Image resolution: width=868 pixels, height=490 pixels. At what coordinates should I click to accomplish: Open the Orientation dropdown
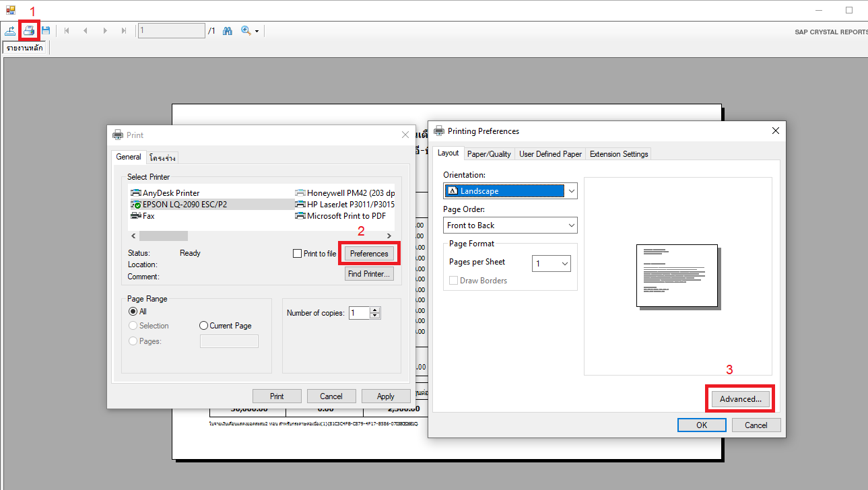click(x=510, y=191)
